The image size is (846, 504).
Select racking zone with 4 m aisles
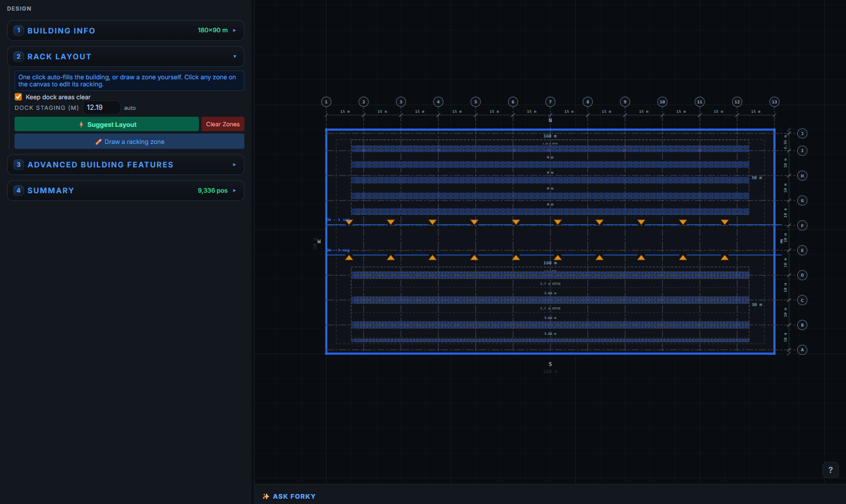(550, 177)
